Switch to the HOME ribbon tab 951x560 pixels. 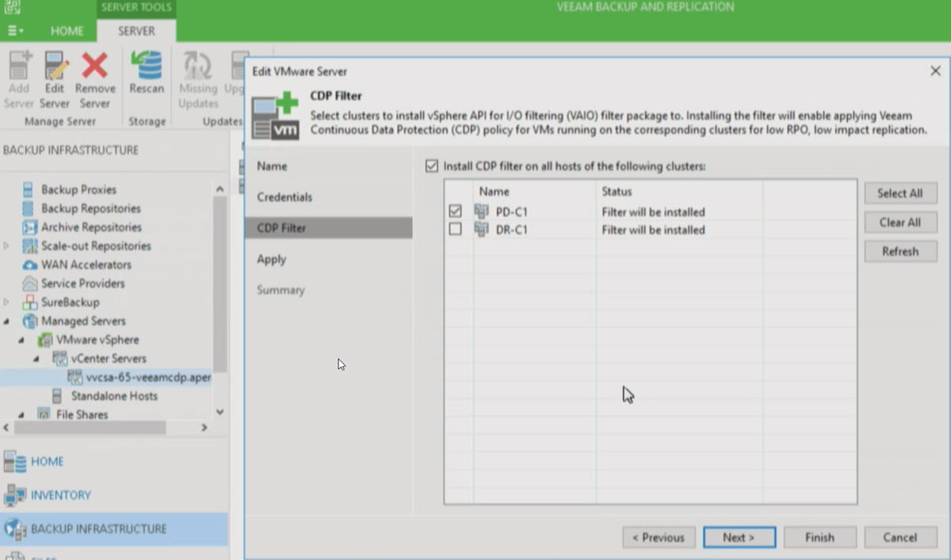(67, 31)
